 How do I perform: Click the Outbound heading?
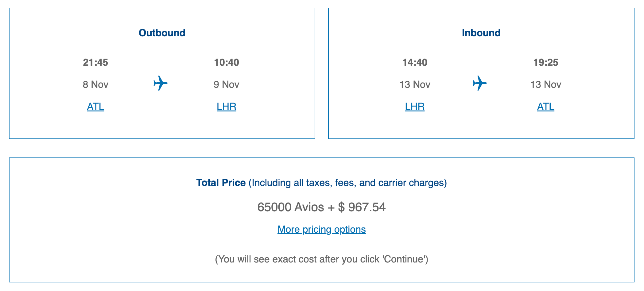click(162, 33)
